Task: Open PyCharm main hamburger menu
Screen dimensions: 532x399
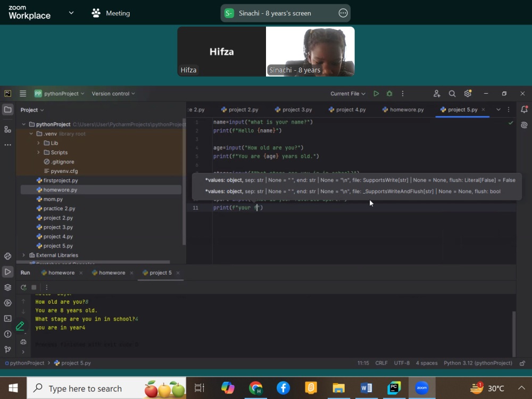Action: pyautogui.click(x=23, y=93)
